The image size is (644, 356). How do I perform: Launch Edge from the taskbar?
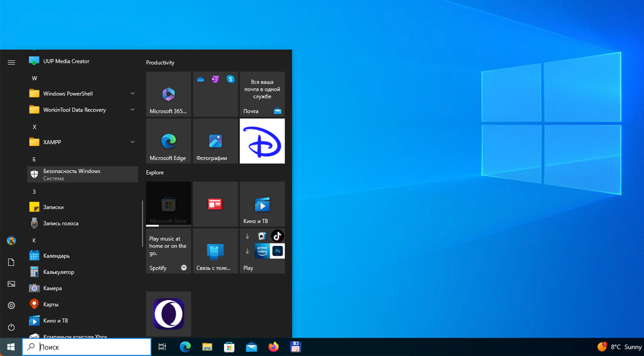click(x=185, y=347)
